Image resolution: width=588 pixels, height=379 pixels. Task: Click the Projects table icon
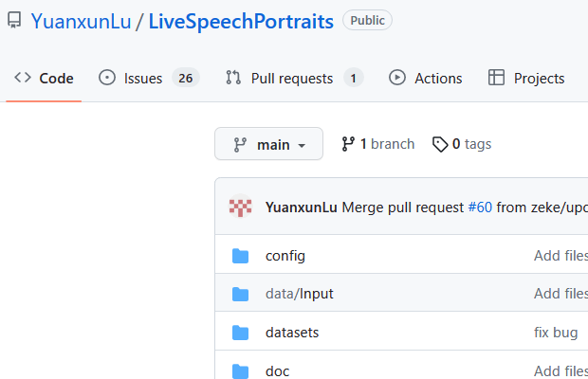(496, 78)
